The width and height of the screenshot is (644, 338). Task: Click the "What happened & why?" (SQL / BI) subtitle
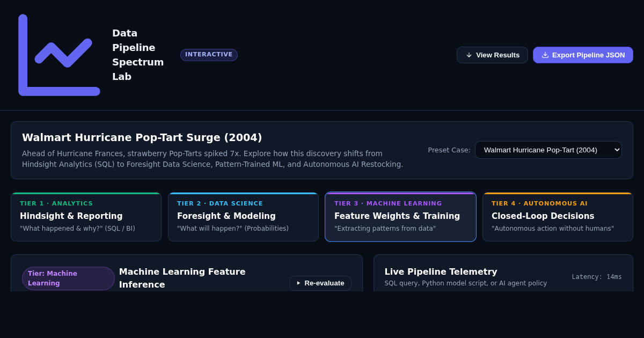pyautogui.click(x=77, y=229)
